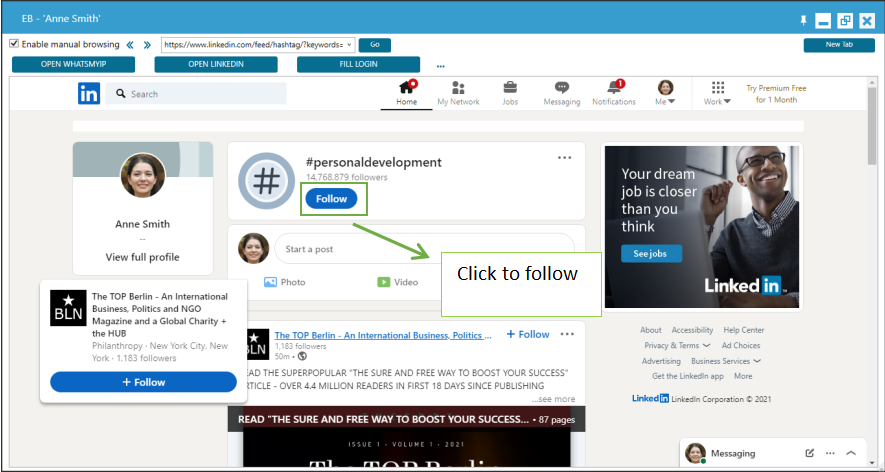Image resolution: width=885 pixels, height=472 pixels.
Task: Expand the Messaging panel chevron
Action: coord(851,453)
